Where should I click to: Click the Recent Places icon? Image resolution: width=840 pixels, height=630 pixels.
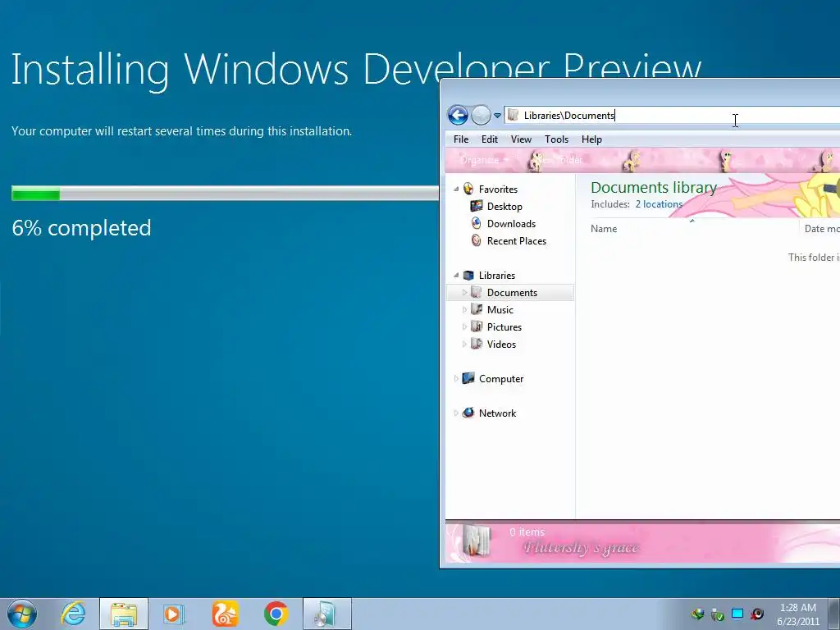477,240
